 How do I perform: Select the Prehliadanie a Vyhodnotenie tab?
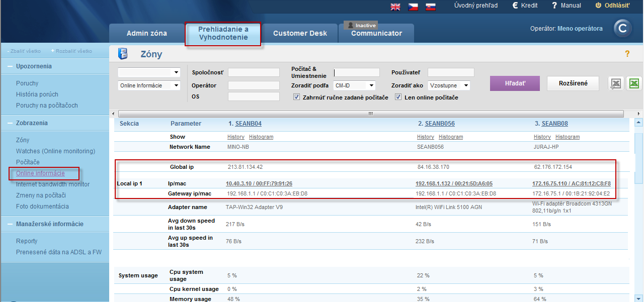[223, 33]
